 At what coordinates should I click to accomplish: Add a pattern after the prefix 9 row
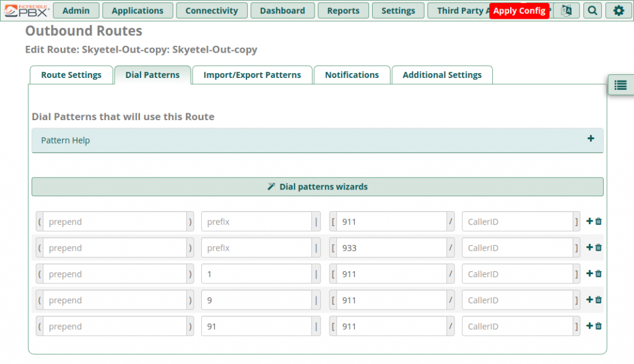click(x=589, y=300)
